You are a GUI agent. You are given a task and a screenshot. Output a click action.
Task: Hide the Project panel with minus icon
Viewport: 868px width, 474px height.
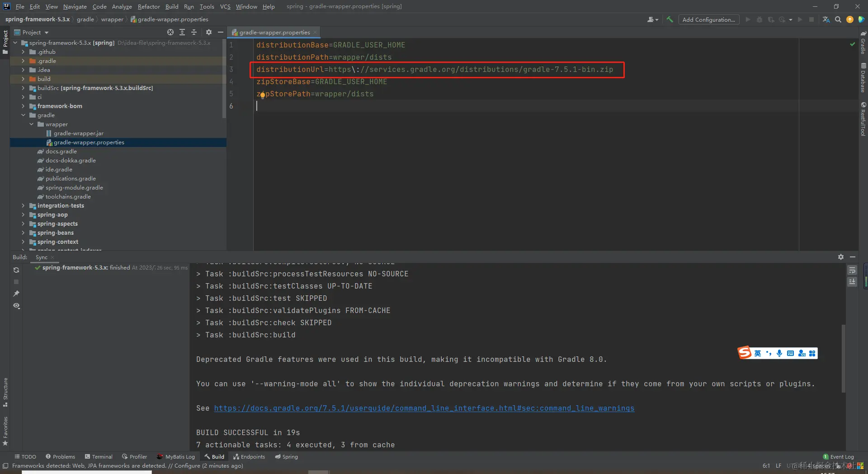pyautogui.click(x=221, y=32)
